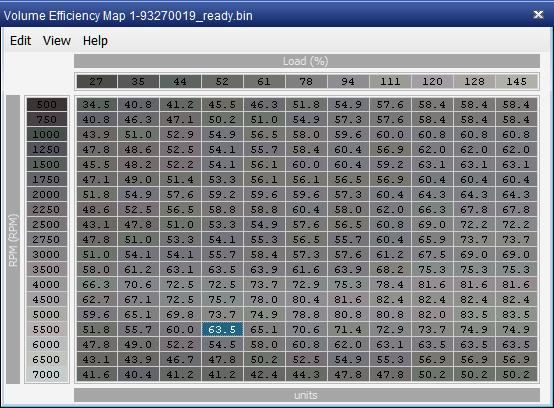Select cell 46.7 in the 6500 RPM row
The image size is (554, 408).
click(180, 360)
